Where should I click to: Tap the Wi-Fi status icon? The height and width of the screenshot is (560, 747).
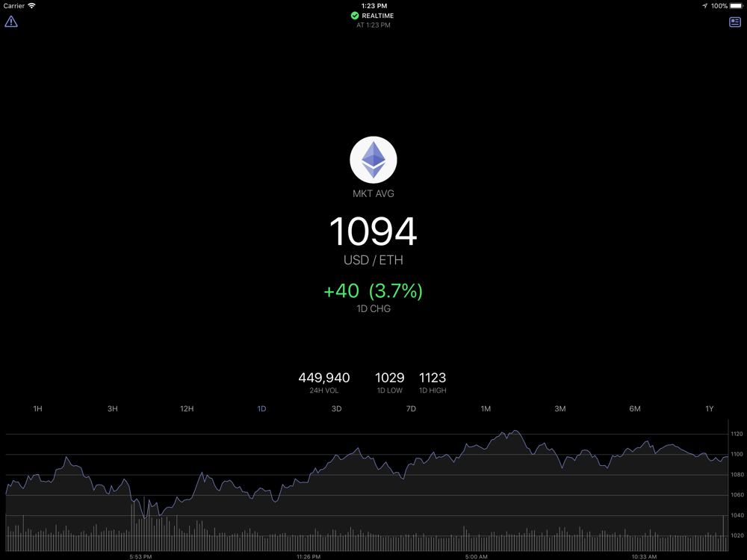(x=31, y=6)
